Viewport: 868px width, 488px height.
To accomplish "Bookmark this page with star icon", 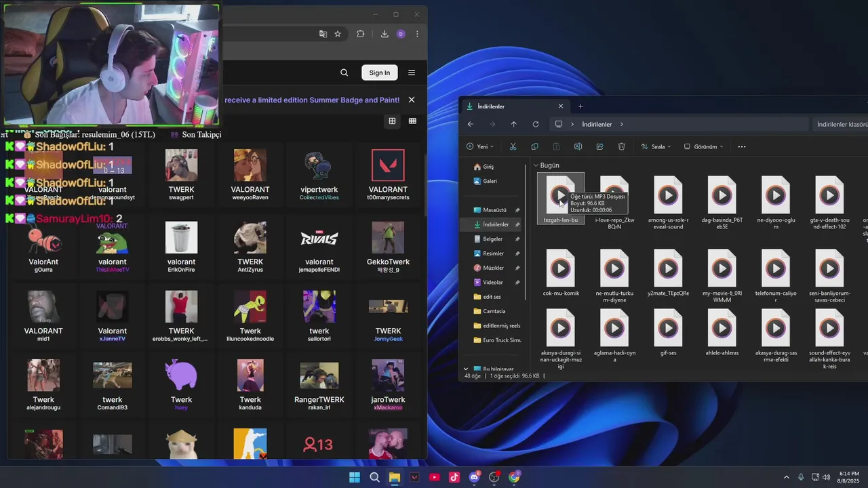I will point(338,34).
